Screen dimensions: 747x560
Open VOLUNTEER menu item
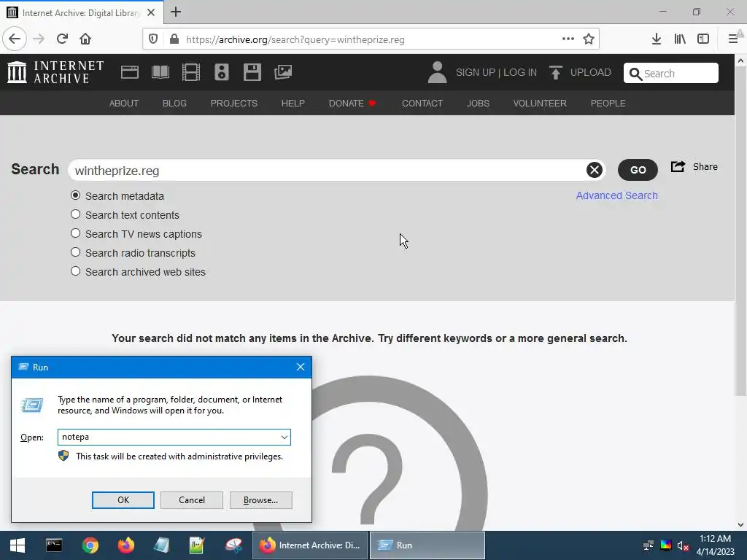(x=540, y=104)
